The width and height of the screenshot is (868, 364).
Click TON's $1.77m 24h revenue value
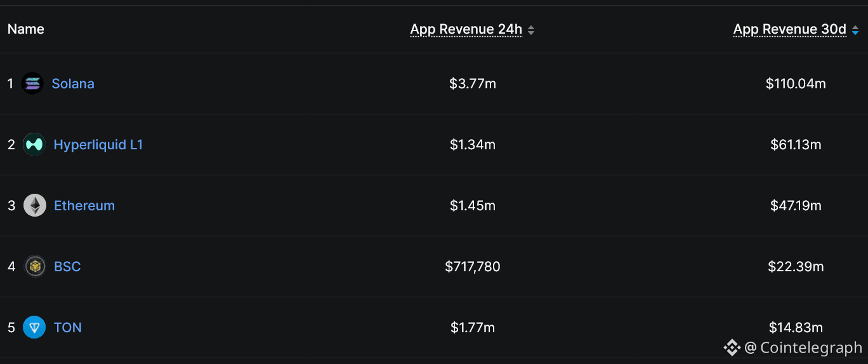pyautogui.click(x=473, y=328)
